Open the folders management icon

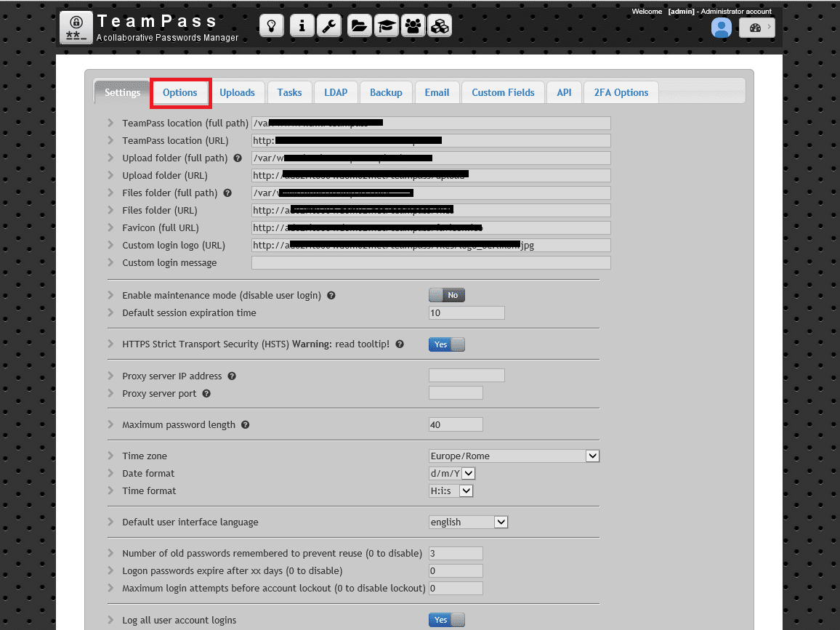(359, 25)
